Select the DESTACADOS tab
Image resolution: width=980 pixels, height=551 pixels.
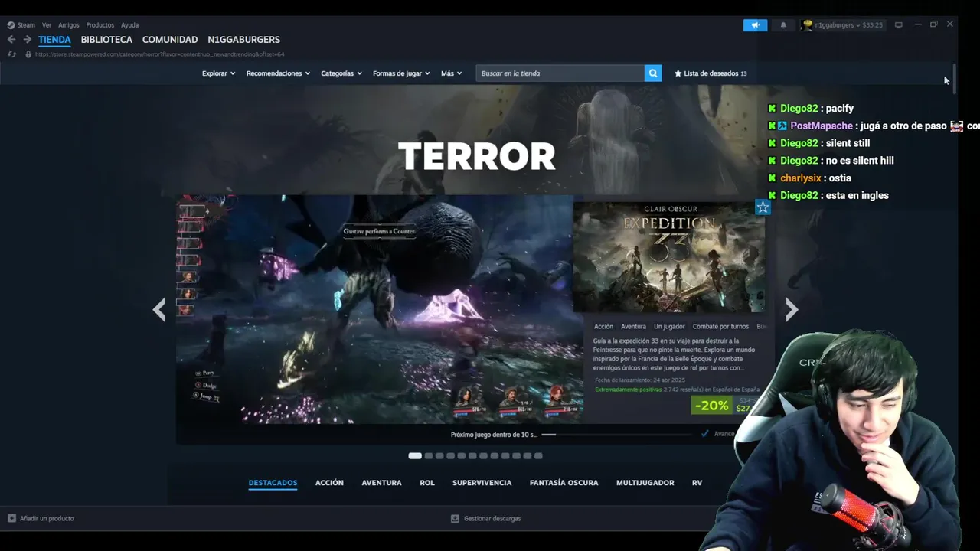[x=273, y=483]
